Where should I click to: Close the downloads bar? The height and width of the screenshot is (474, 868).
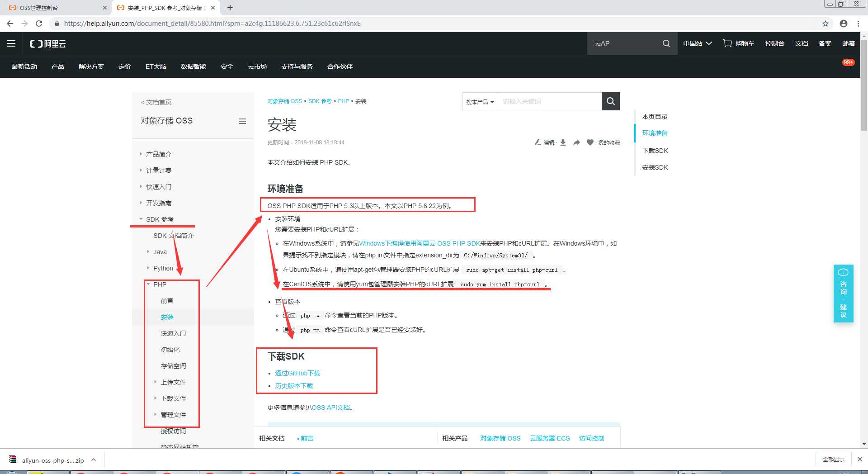860,459
